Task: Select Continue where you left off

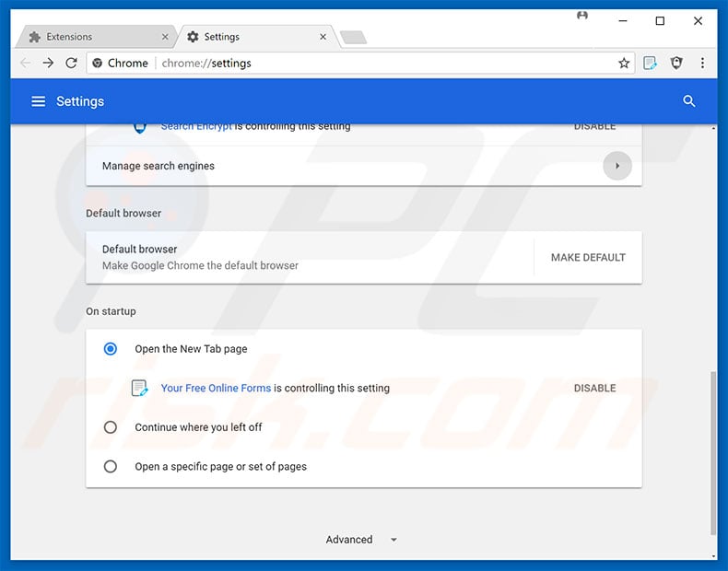Action: [110, 427]
